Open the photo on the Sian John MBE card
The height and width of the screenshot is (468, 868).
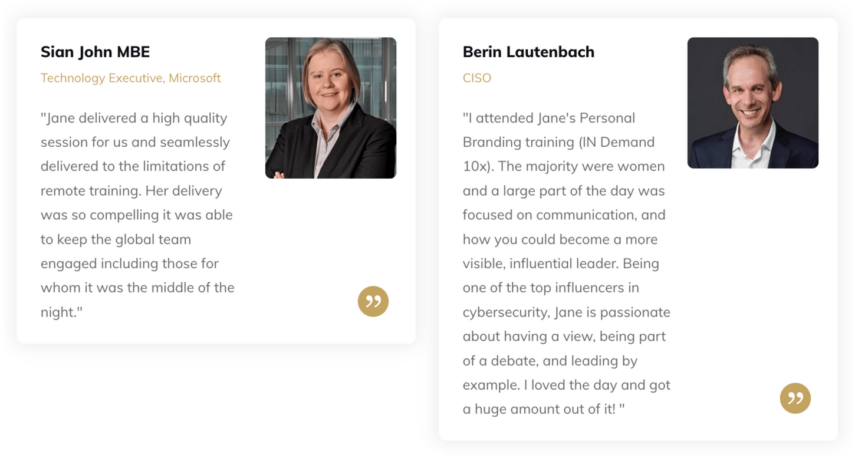[330, 108]
